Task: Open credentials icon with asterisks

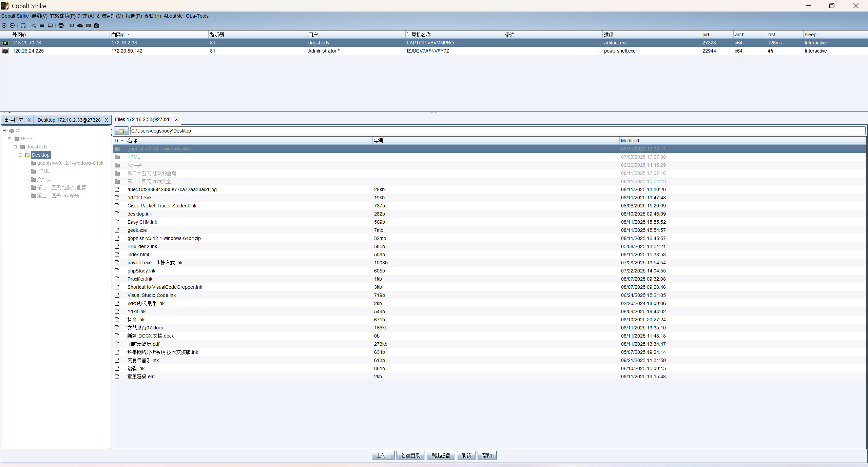Action: click(72, 25)
